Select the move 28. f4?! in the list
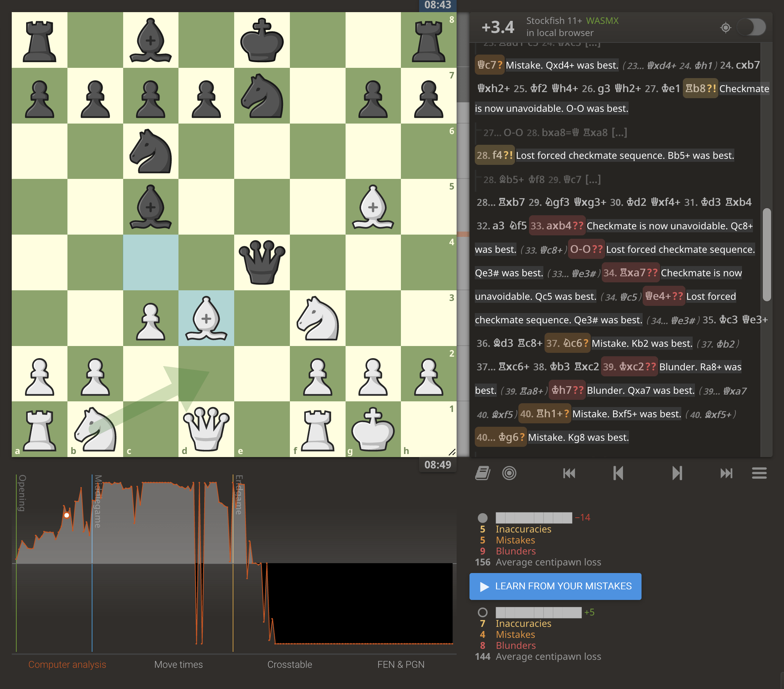This screenshot has height=689, width=784. coord(494,156)
